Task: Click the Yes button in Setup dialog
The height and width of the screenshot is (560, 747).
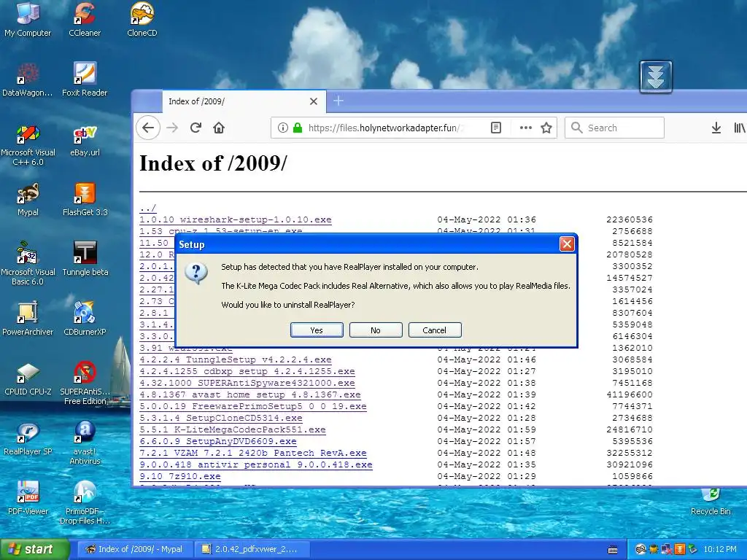Action: [317, 330]
